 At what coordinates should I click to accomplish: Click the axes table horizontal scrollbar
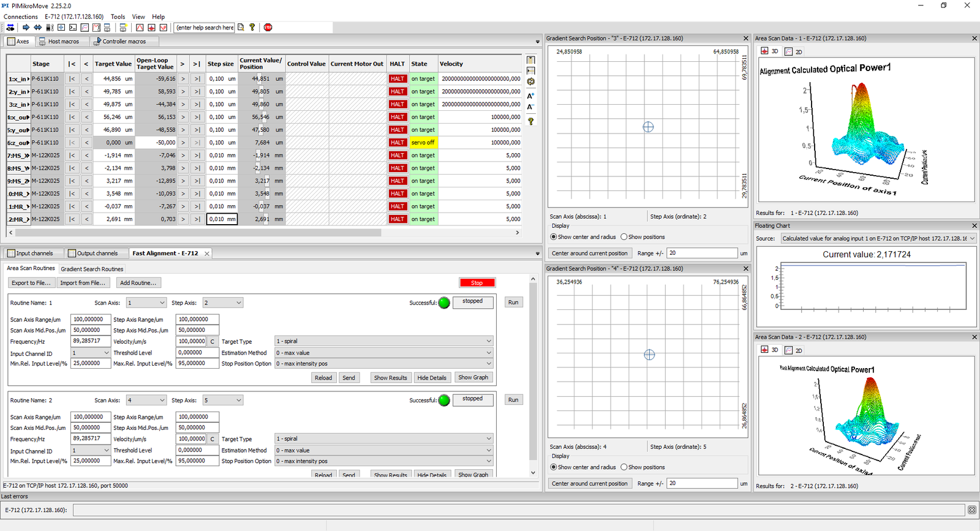(x=198, y=233)
